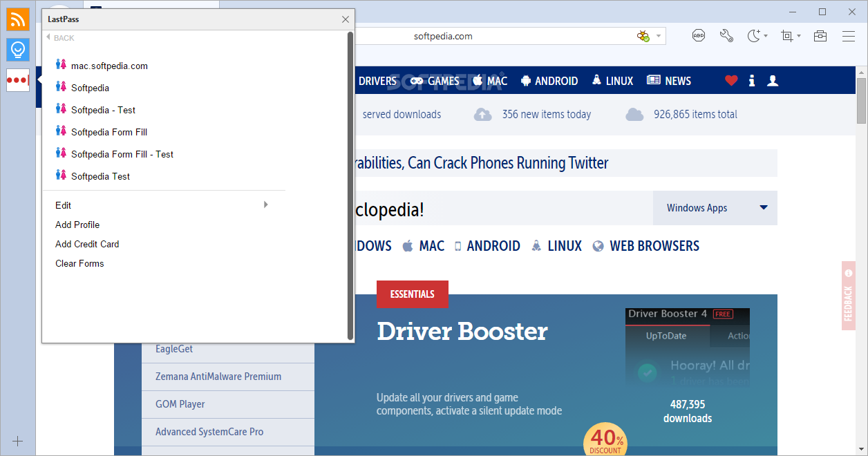Image resolution: width=868 pixels, height=456 pixels.
Task: Open Adblock Plus (ABP) extension
Action: click(699, 36)
